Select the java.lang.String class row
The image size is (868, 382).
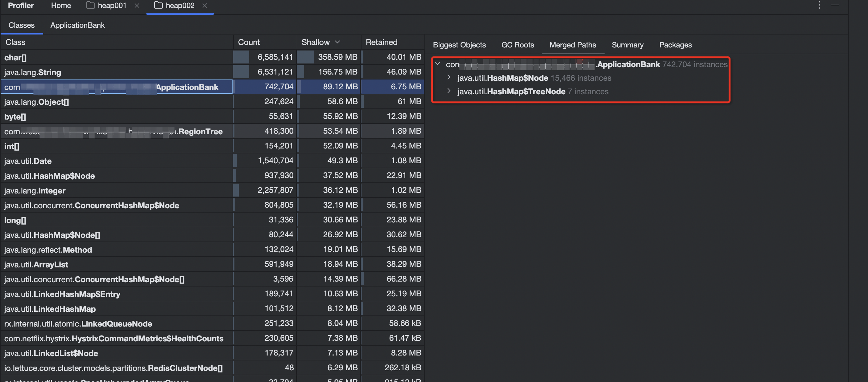point(32,72)
